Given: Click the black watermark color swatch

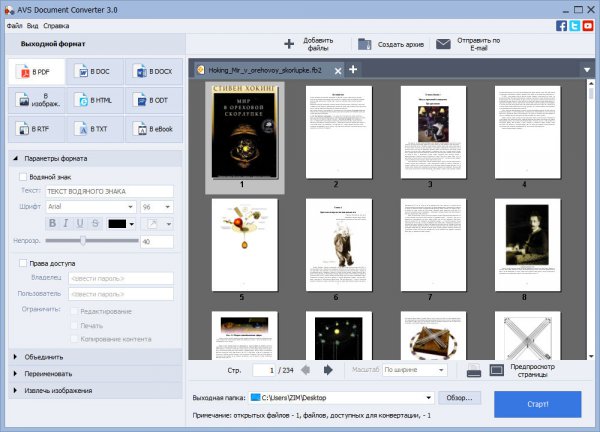Looking at the screenshot, I should pos(117,224).
